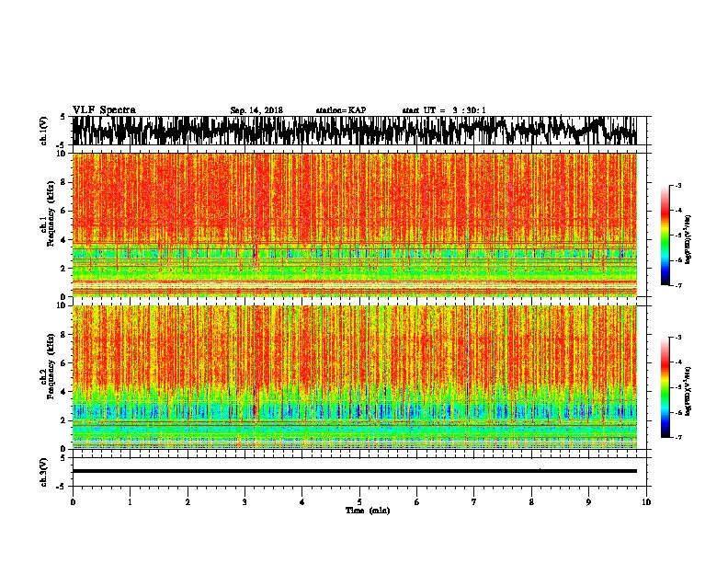Click inside the ch.1 frequency spectrogram

pyautogui.click(x=355, y=224)
